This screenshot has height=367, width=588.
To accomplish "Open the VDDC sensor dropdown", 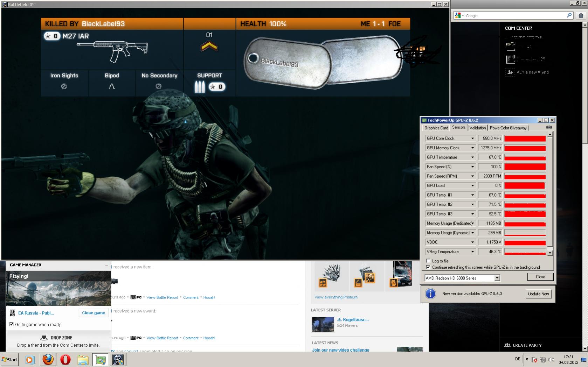I will pyautogui.click(x=472, y=242).
